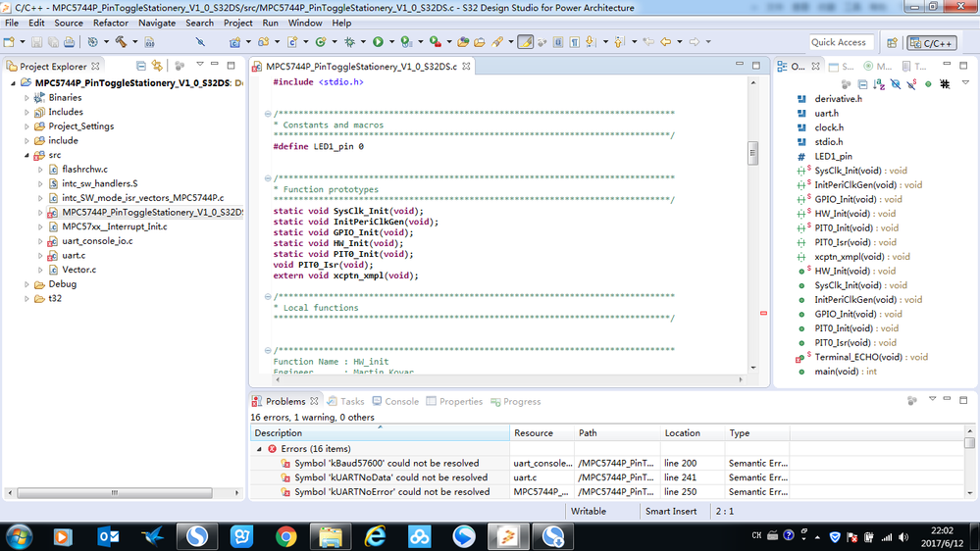The width and height of the screenshot is (980, 551).
Task: Open Outlook from the taskbar
Action: pyautogui.click(x=108, y=536)
